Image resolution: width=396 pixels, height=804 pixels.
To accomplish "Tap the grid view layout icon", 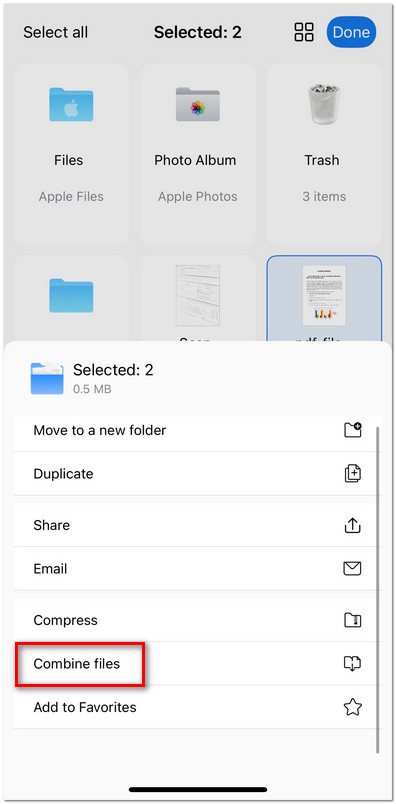I will tap(304, 32).
